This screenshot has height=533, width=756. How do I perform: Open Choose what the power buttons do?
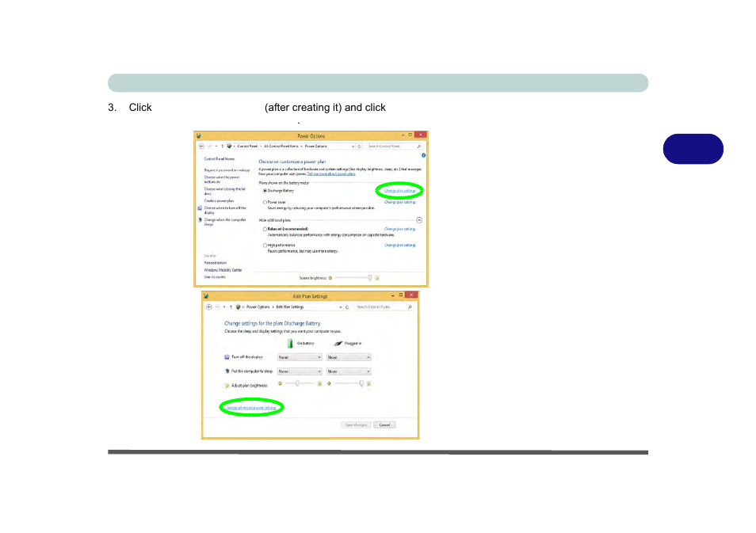pos(222,180)
